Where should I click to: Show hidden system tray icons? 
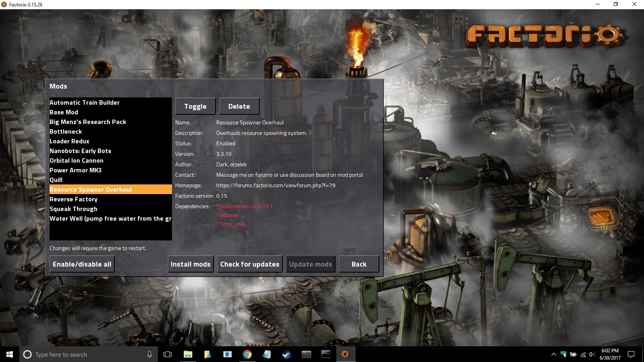(553, 354)
